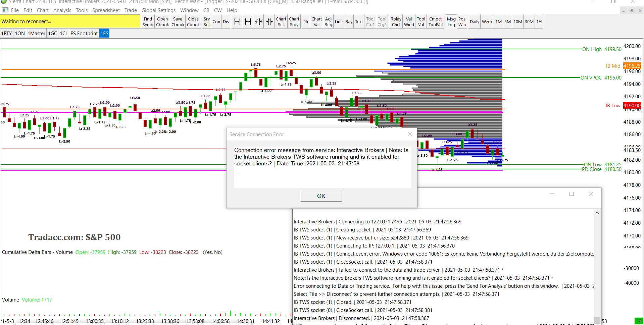Click OK in Service Connection Error dialog
The height and width of the screenshot is (325, 644).
[321, 196]
